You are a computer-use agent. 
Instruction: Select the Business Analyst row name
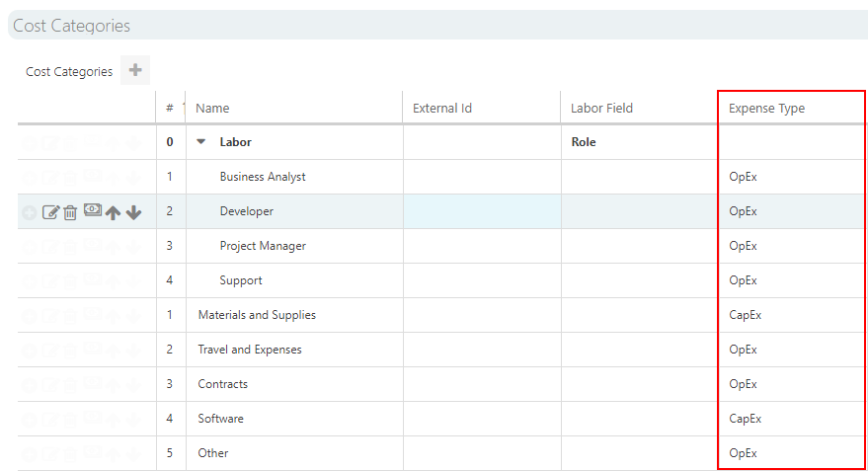pos(263,177)
